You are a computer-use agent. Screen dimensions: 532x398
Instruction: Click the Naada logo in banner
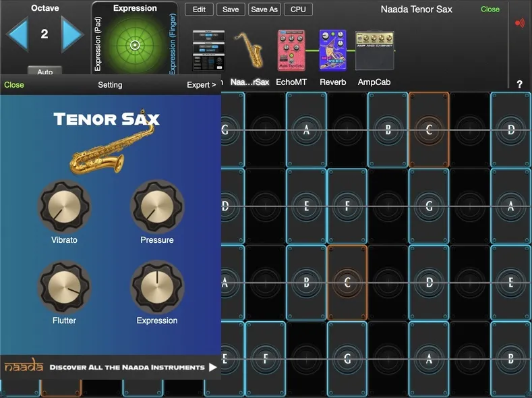coord(24,366)
